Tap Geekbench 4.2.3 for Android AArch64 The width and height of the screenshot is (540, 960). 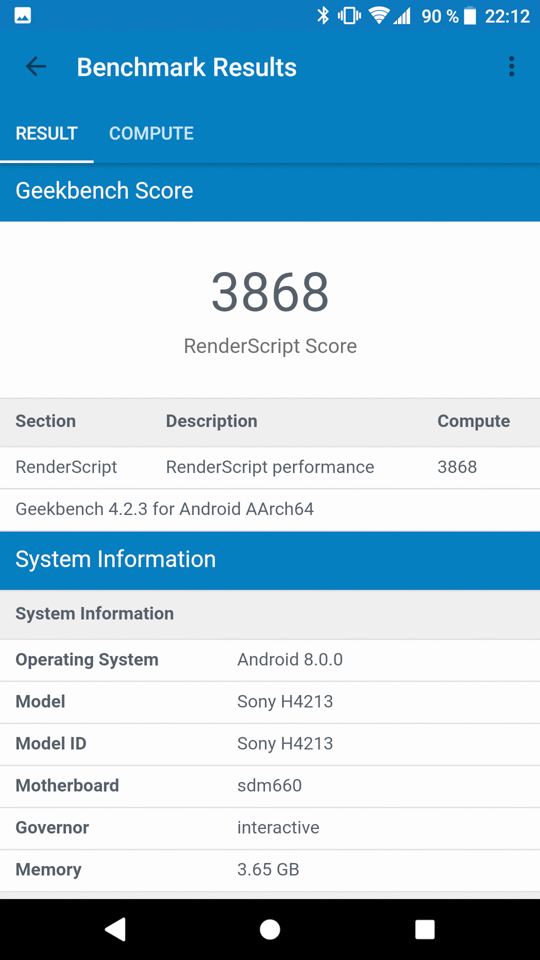pos(165,509)
